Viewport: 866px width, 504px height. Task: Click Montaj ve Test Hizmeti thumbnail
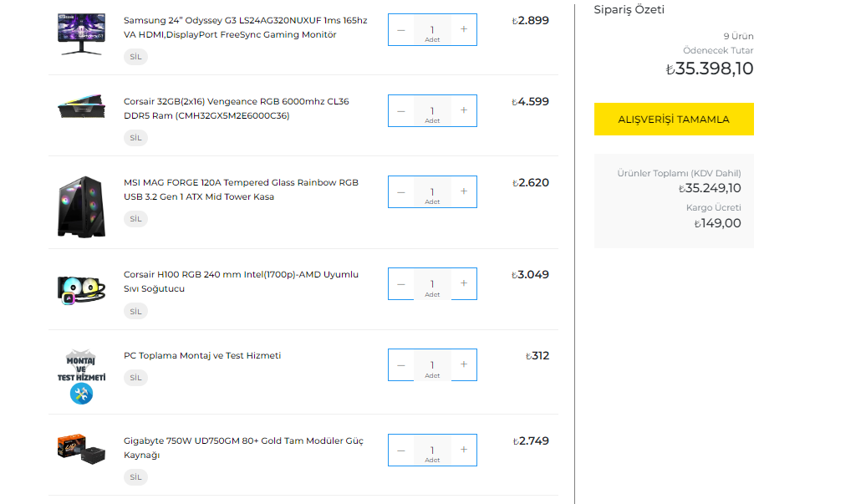tap(80, 376)
